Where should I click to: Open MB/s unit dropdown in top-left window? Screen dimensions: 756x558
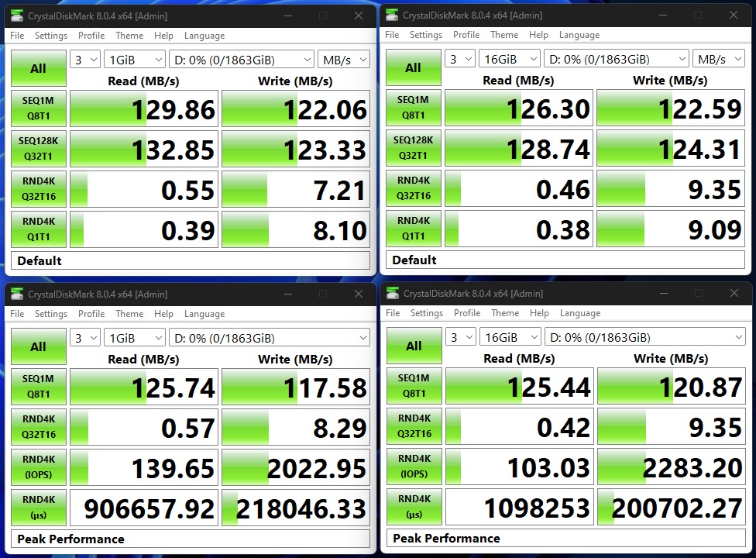[343, 60]
